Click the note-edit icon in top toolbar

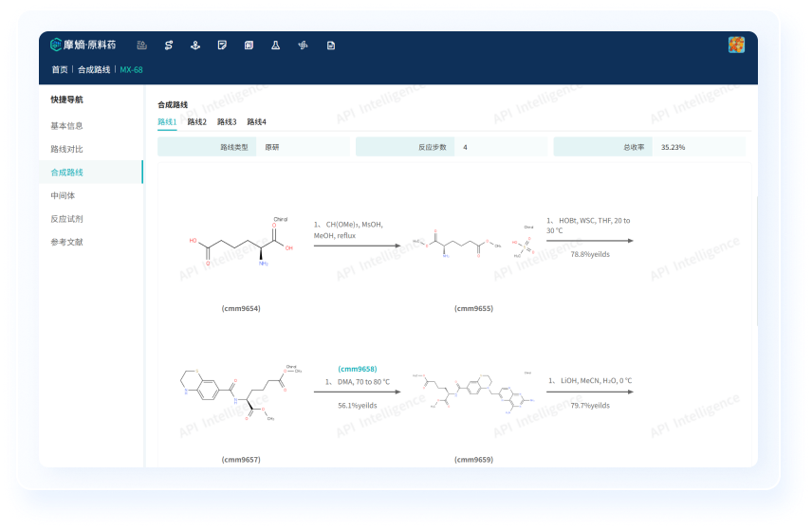pos(222,46)
